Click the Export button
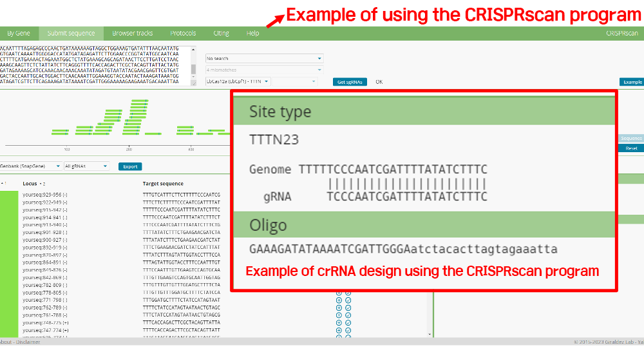This screenshot has height=363, width=644. [130, 166]
